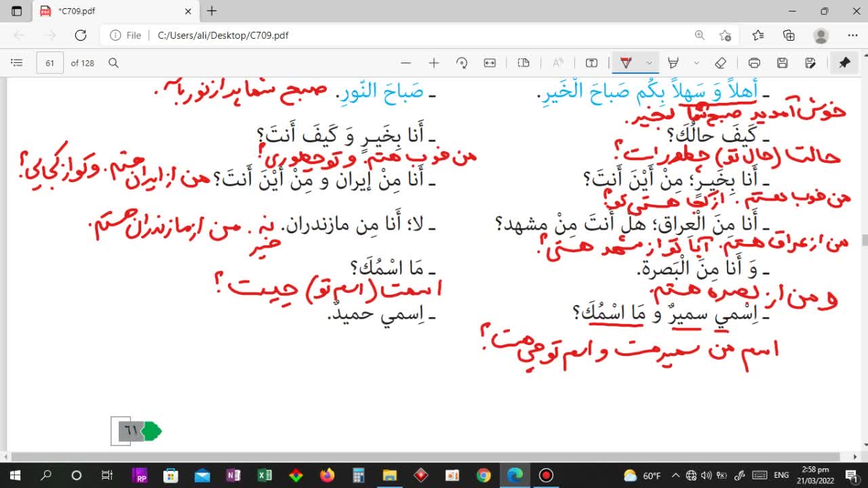Click the find in document search icon
Screen dimensions: 868x488
pyautogui.click(x=114, y=63)
